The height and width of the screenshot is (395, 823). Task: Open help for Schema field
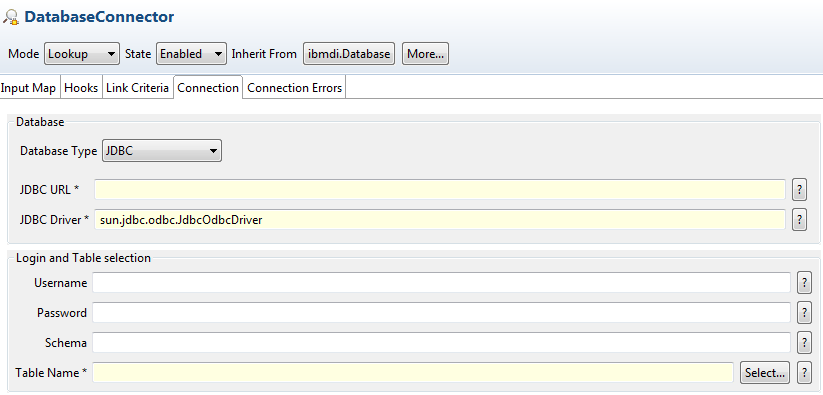(x=804, y=343)
